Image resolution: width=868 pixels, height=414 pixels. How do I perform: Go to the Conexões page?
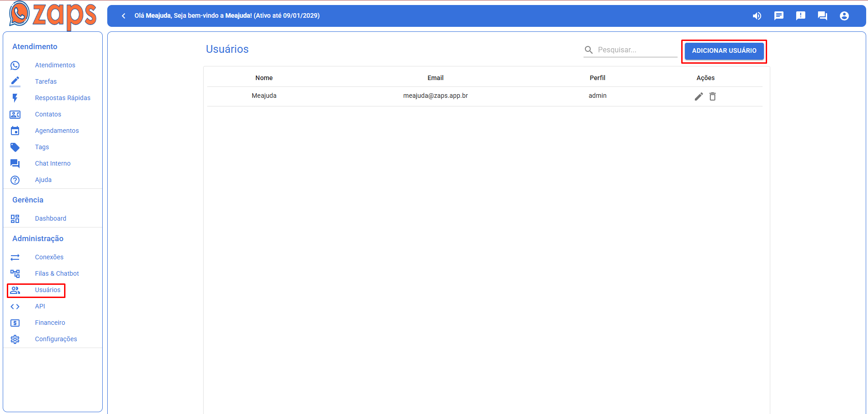pos(49,257)
